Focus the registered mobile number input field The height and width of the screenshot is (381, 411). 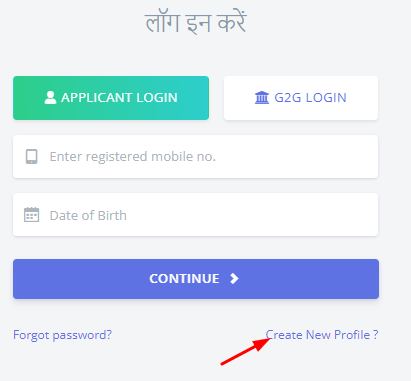click(x=195, y=156)
